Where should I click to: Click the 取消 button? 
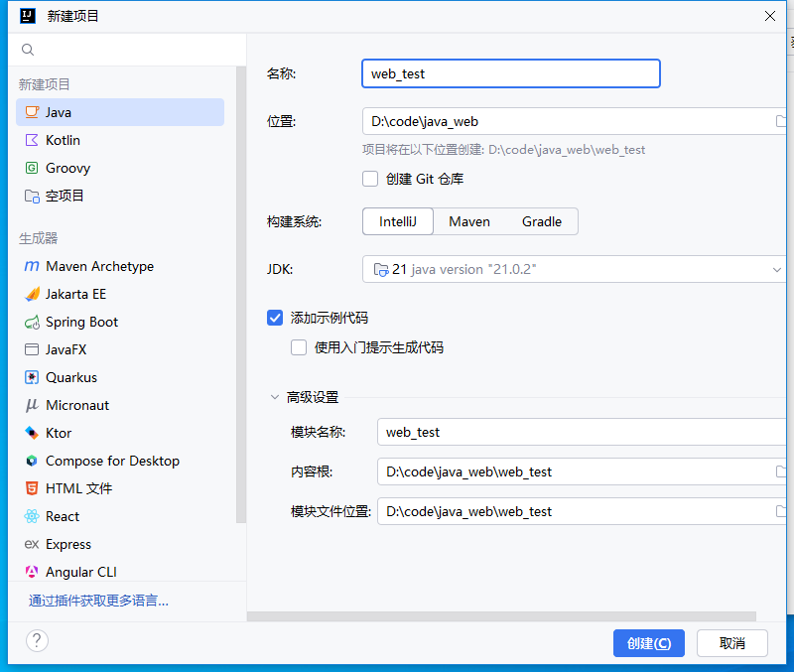(x=732, y=643)
